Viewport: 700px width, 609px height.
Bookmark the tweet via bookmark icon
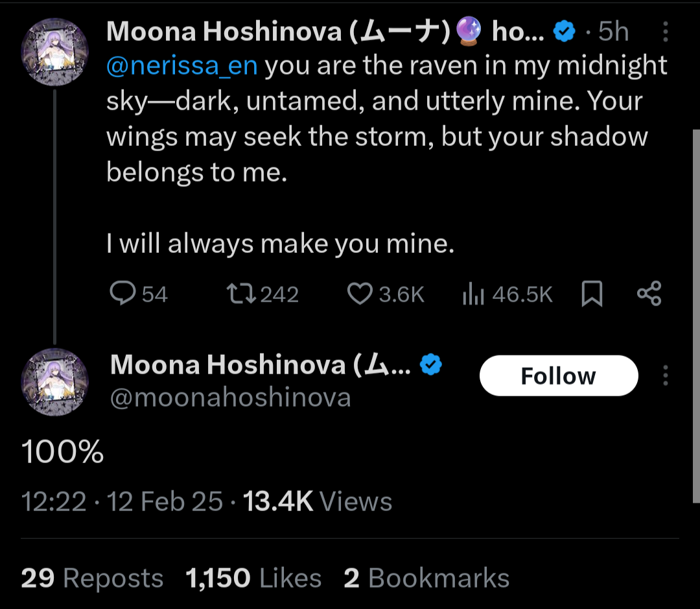tap(592, 294)
